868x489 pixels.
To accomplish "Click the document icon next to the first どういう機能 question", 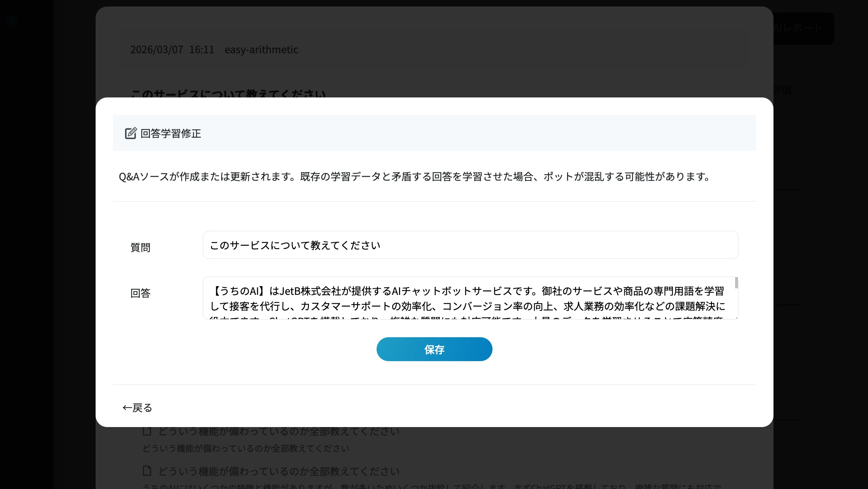I will (x=146, y=431).
